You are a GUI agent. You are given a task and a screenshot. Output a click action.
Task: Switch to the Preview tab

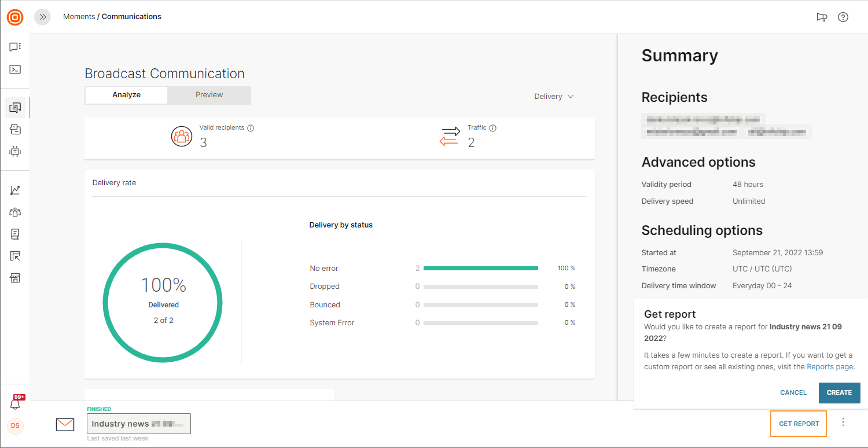click(x=209, y=95)
